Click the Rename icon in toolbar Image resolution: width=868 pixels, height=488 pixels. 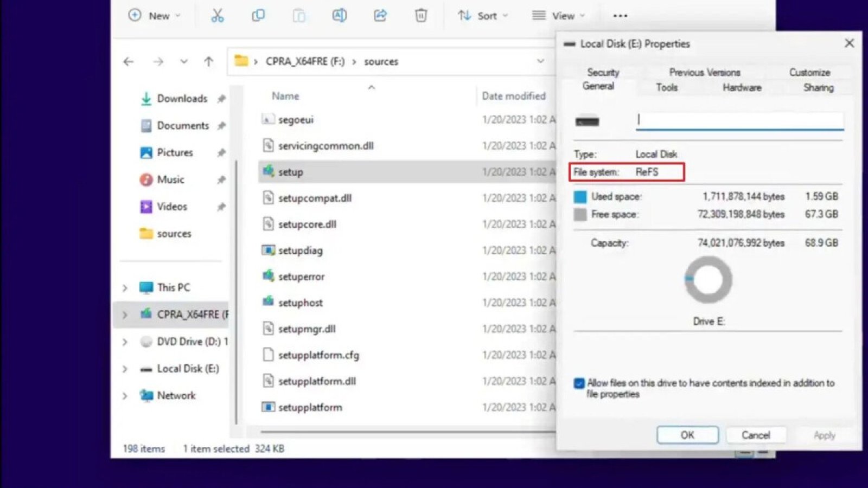[340, 16]
